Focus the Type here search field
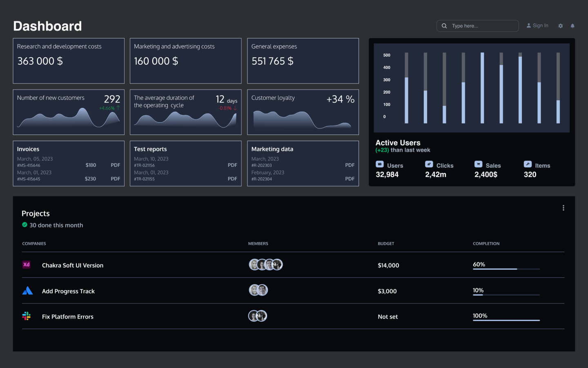Viewport: 588px width, 368px height. pyautogui.click(x=478, y=26)
